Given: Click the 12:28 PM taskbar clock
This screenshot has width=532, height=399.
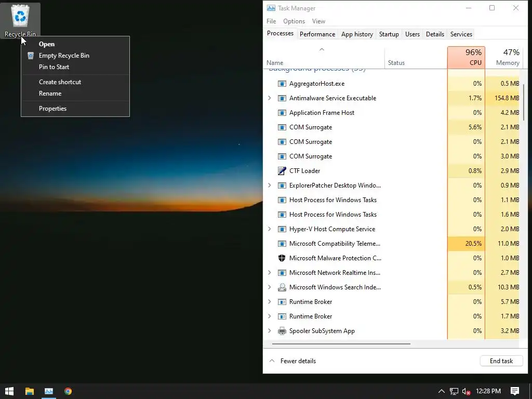Looking at the screenshot, I should click(488, 391).
